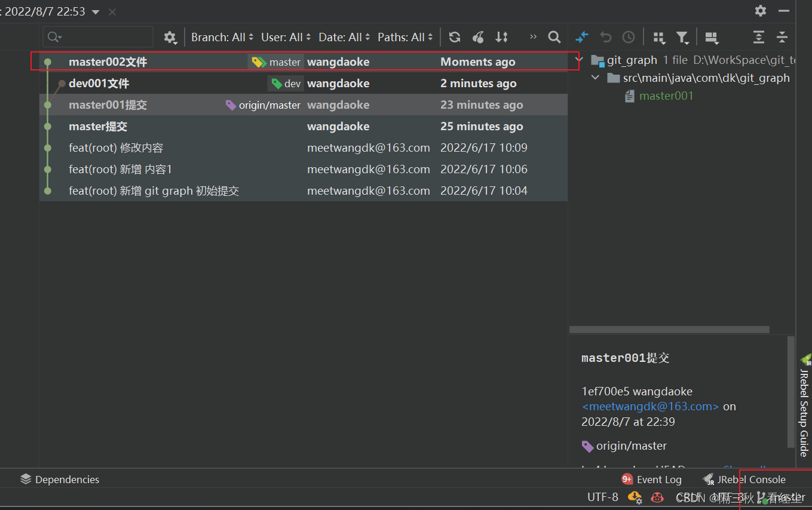
Task: Click the 1ef700e5 wangdaoke hash text
Action: coord(637,392)
